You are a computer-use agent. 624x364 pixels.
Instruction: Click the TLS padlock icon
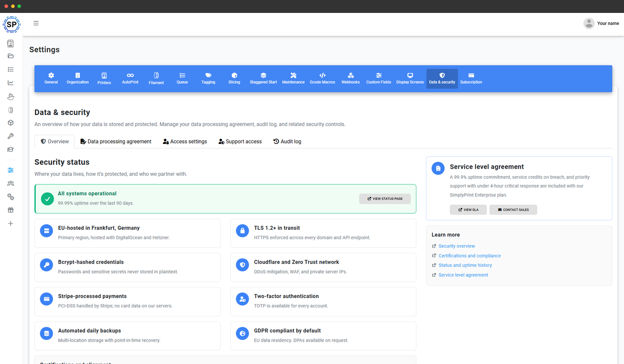point(242,231)
